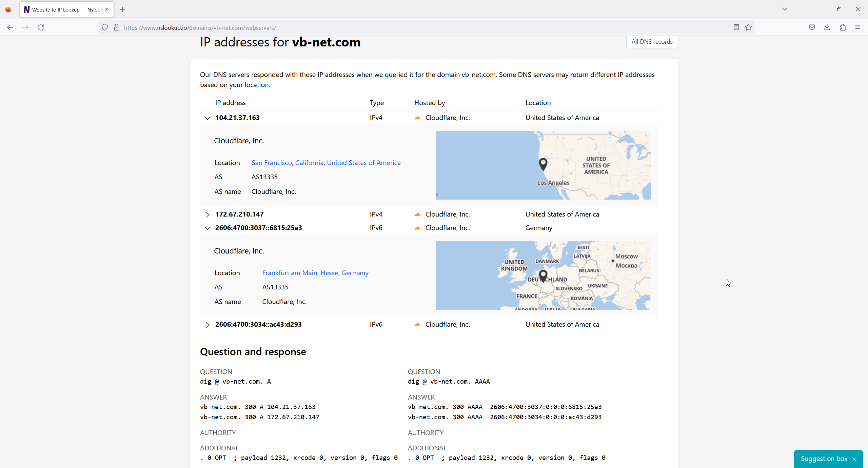
Task: Open the tracking protection shield icon
Action: pyautogui.click(x=105, y=27)
